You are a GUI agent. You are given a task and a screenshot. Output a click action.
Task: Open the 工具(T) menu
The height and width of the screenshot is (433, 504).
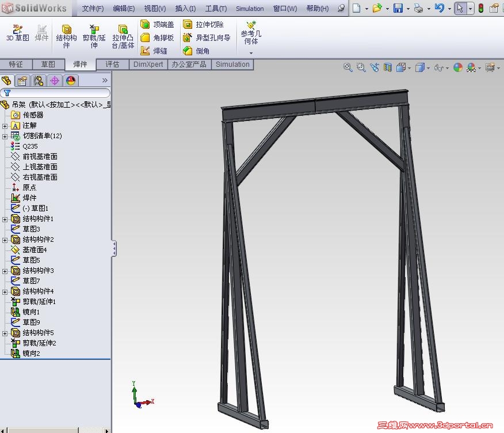(x=216, y=9)
